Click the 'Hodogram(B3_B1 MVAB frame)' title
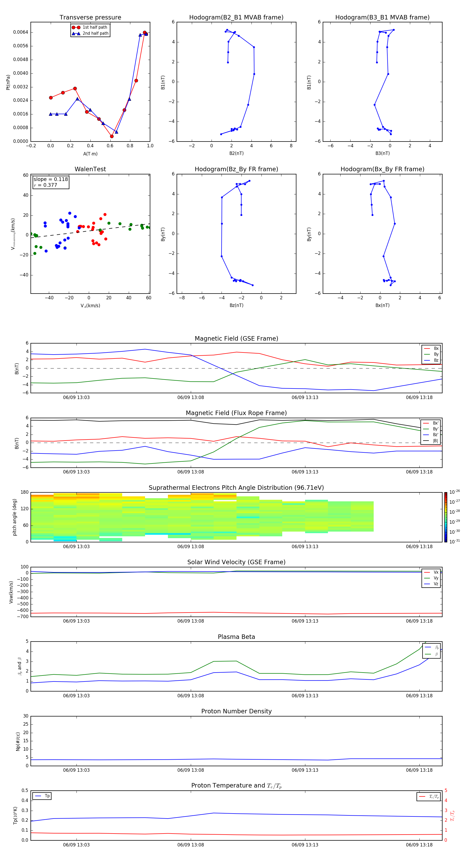The image size is (473, 868). tap(382, 18)
